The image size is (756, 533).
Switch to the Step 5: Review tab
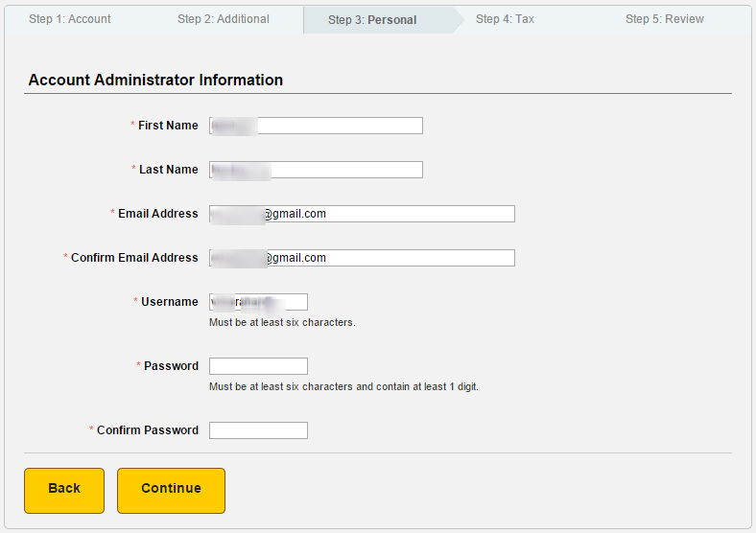[x=665, y=19]
